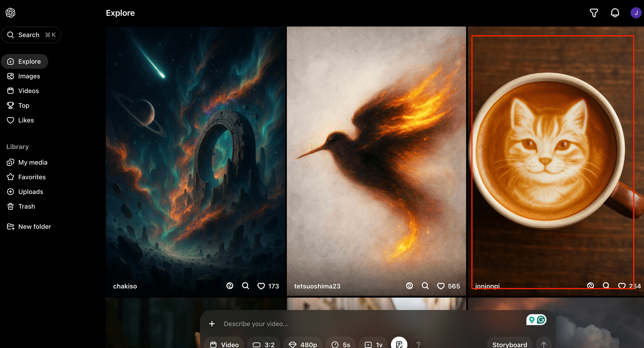Image resolution: width=644 pixels, height=348 pixels.
Task: Open the J profile avatar
Action: tap(636, 13)
